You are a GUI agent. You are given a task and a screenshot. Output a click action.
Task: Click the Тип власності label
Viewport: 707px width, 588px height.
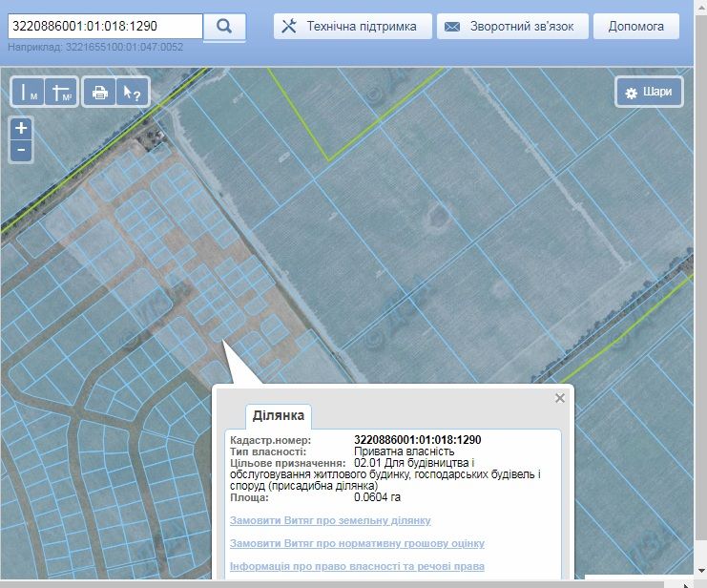tap(268, 451)
